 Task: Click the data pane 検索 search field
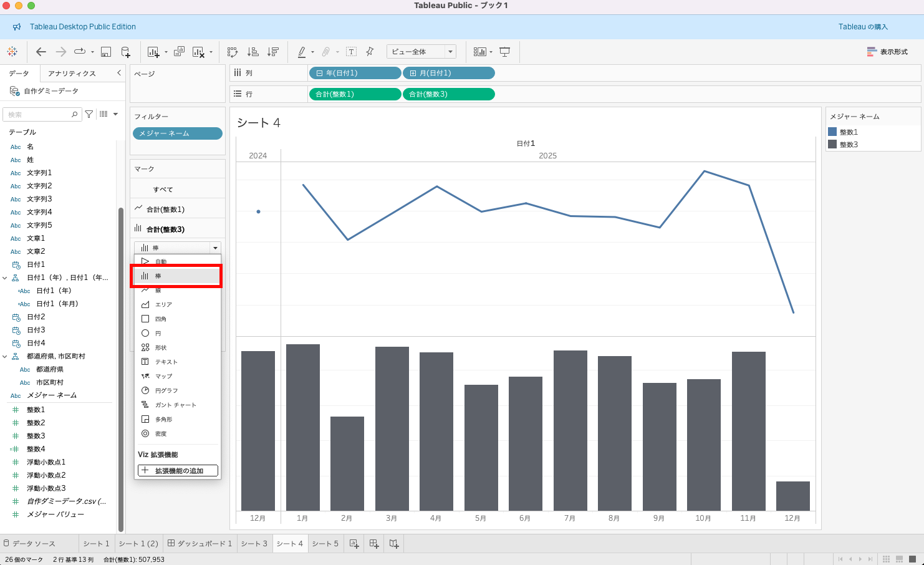39,115
